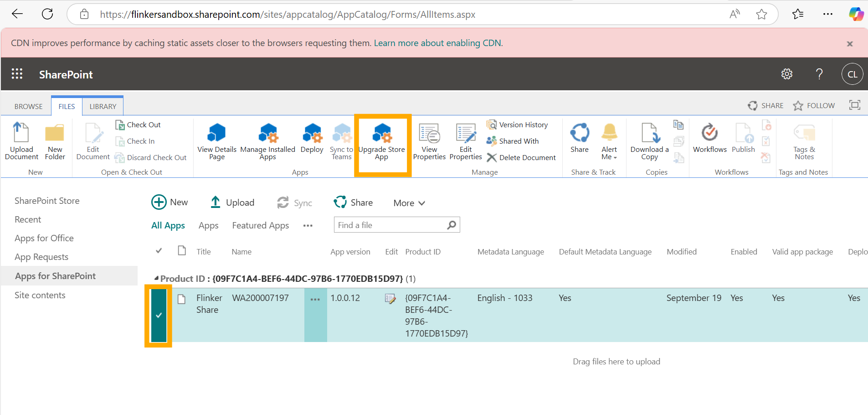Refresh the browser page

[x=47, y=14]
